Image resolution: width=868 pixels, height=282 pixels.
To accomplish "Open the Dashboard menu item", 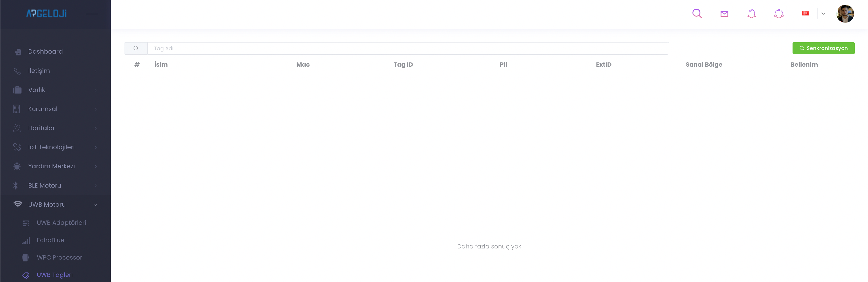I will pyautogui.click(x=45, y=52).
